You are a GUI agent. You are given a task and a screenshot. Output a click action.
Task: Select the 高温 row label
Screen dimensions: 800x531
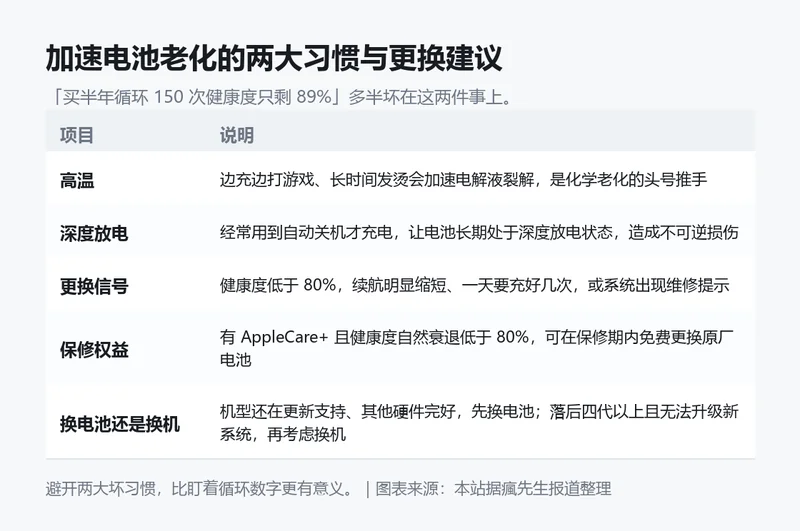click(x=77, y=181)
